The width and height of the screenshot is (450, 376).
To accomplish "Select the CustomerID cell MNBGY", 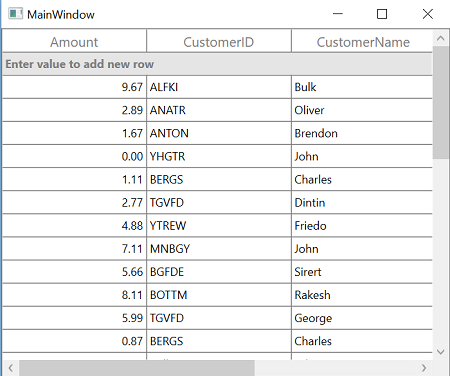I will 219,249.
